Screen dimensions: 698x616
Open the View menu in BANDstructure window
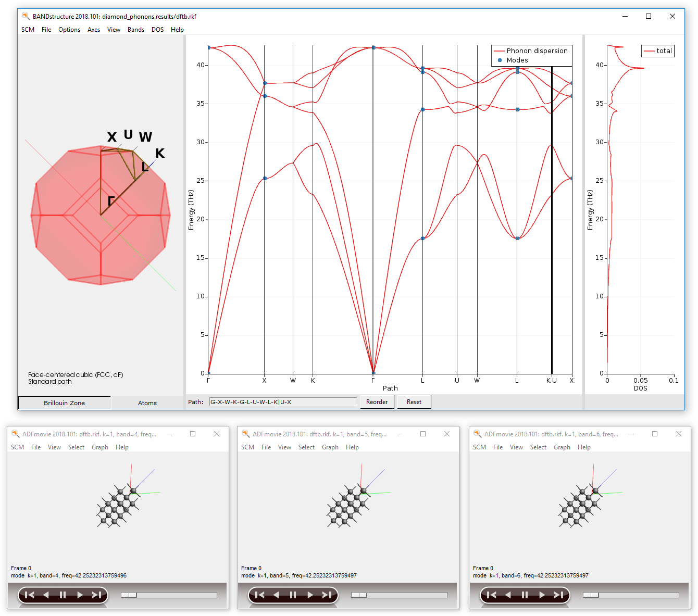pos(114,30)
